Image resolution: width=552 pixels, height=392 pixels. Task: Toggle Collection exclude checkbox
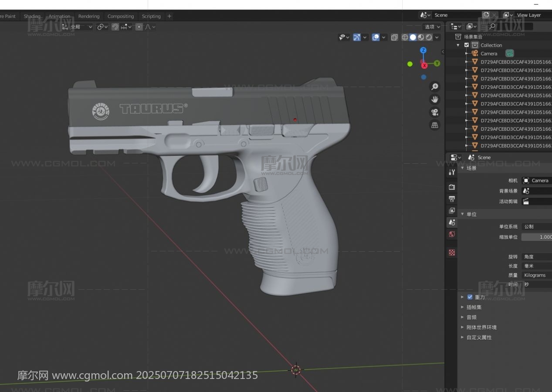coord(467,45)
